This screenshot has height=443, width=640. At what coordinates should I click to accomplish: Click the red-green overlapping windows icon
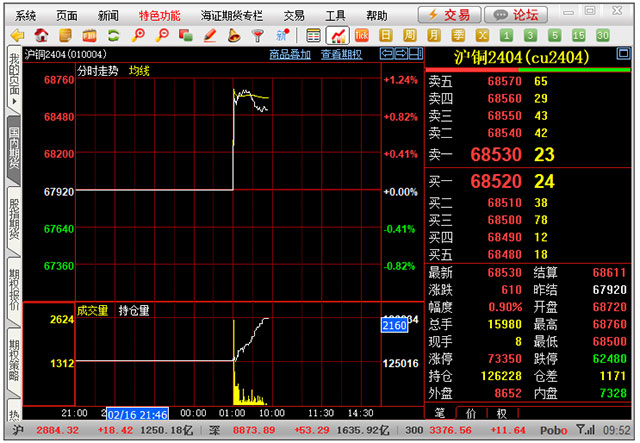(x=186, y=36)
